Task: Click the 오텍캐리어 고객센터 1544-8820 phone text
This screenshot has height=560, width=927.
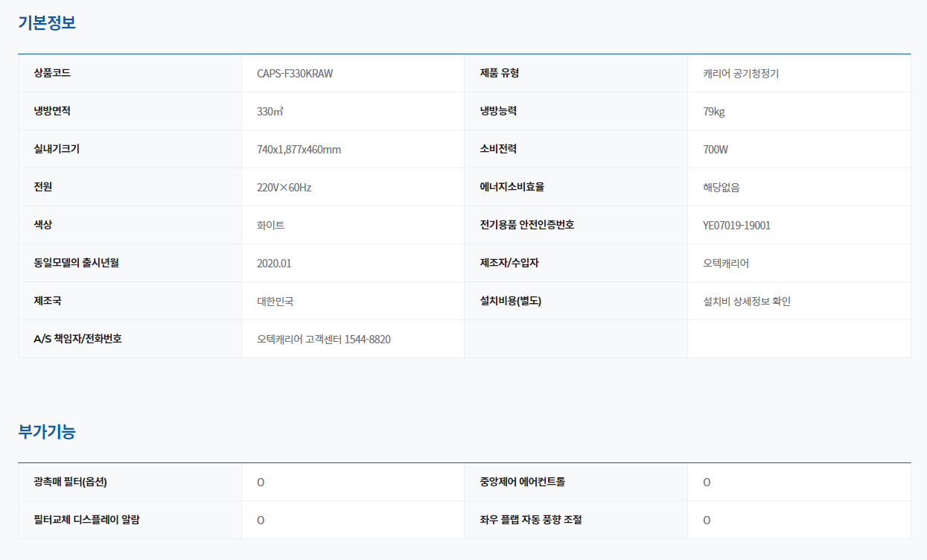Action: click(323, 340)
